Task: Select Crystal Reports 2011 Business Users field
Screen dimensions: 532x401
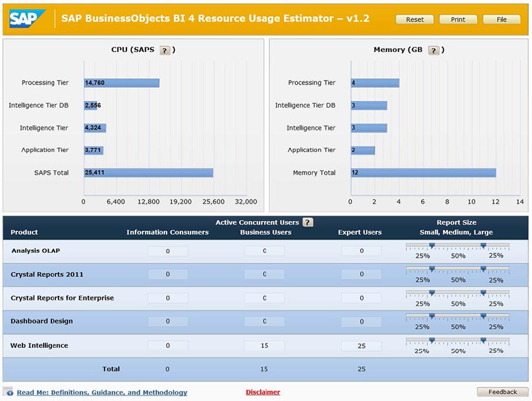Action: pos(264,274)
